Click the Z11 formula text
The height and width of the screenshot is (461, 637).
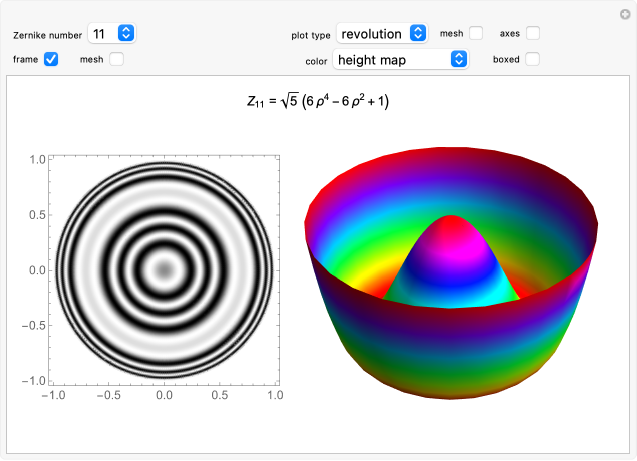pos(318,101)
